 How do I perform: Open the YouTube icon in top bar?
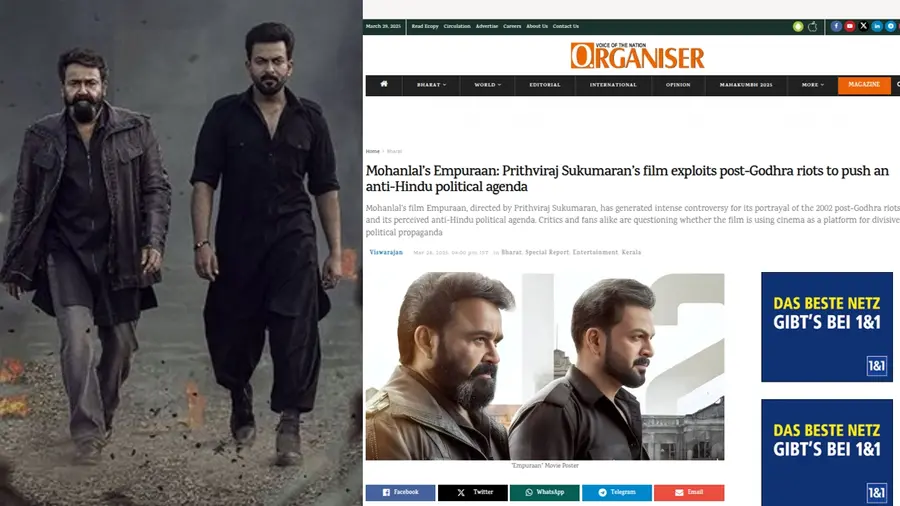point(850,26)
